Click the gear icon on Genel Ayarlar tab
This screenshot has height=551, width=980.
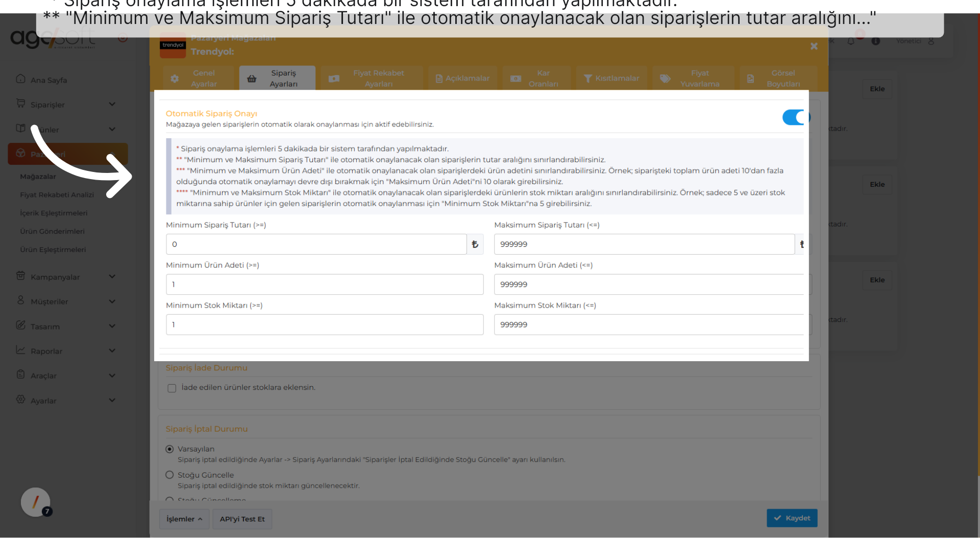click(x=175, y=79)
